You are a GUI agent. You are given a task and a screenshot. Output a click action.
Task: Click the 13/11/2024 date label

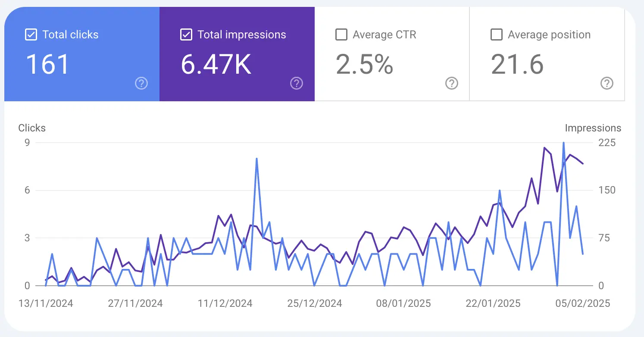46,303
